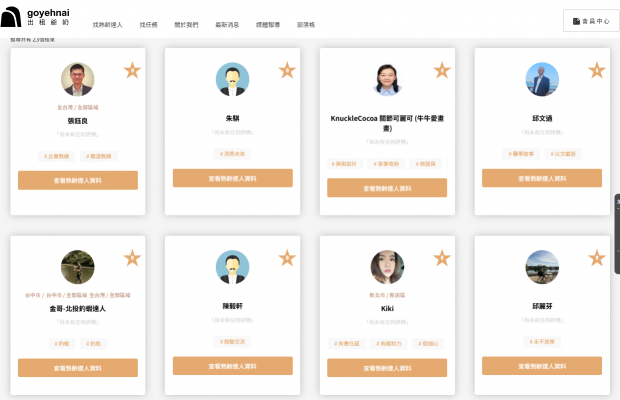The height and width of the screenshot is (400, 620).
Task: Click Kiki's avatar photo
Action: click(x=387, y=267)
